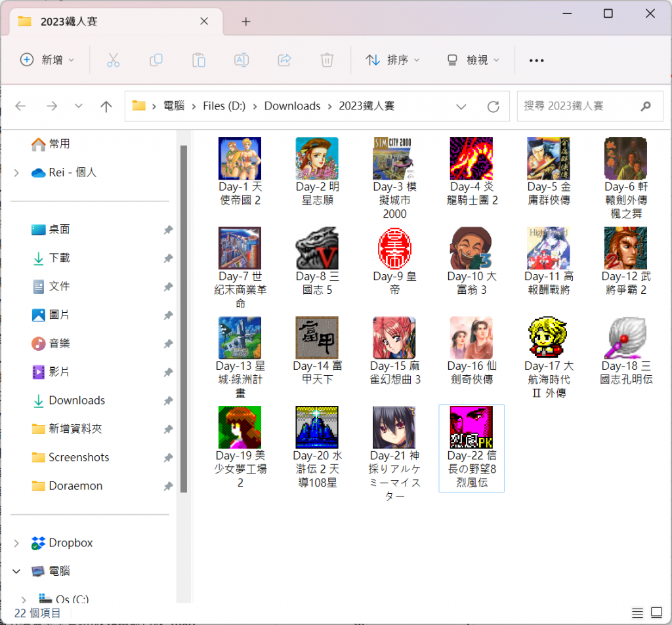
Task: Select the Day-17 大航海時代 II 外傳 file
Action: (x=549, y=357)
